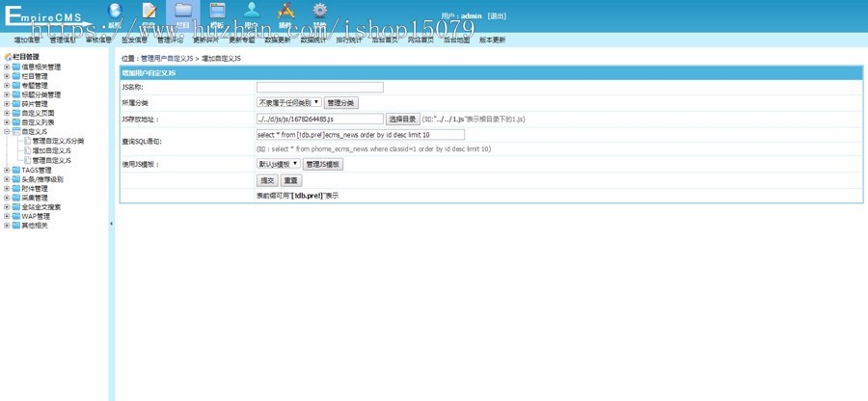Viewport: 868px width, 401px height.
Task: Click folder icon of TAGS管理
Action: pos(16,171)
